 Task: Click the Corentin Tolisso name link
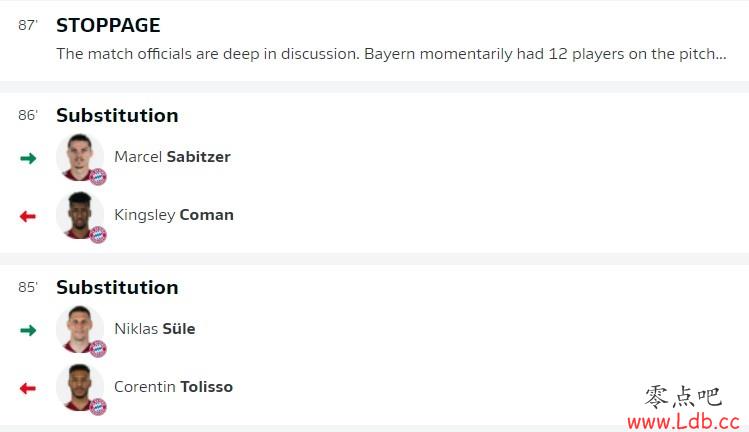coord(173,387)
